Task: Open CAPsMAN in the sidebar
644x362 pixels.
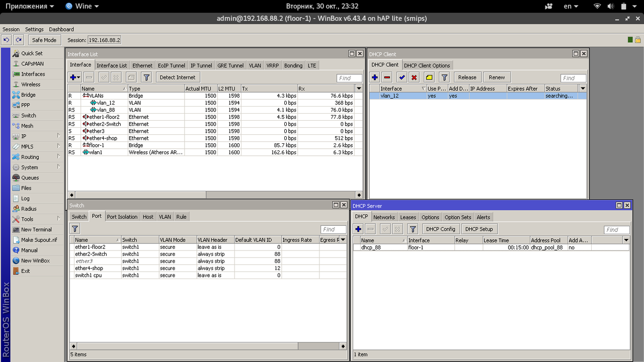Action: [x=32, y=64]
